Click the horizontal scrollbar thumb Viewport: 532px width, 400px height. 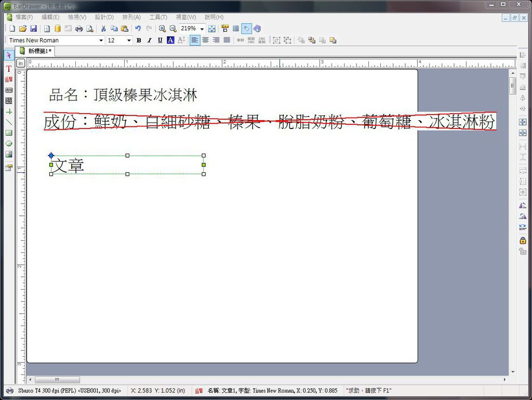[x=57, y=379]
